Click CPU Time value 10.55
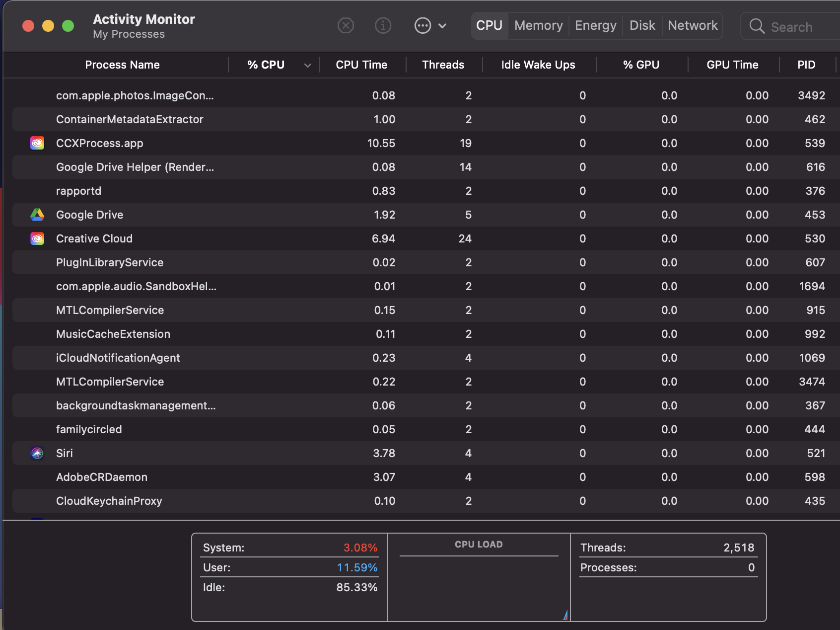This screenshot has height=630, width=840. coord(381,143)
